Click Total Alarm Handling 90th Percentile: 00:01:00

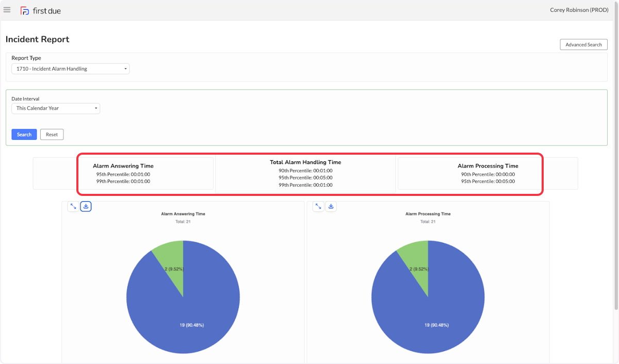point(305,171)
